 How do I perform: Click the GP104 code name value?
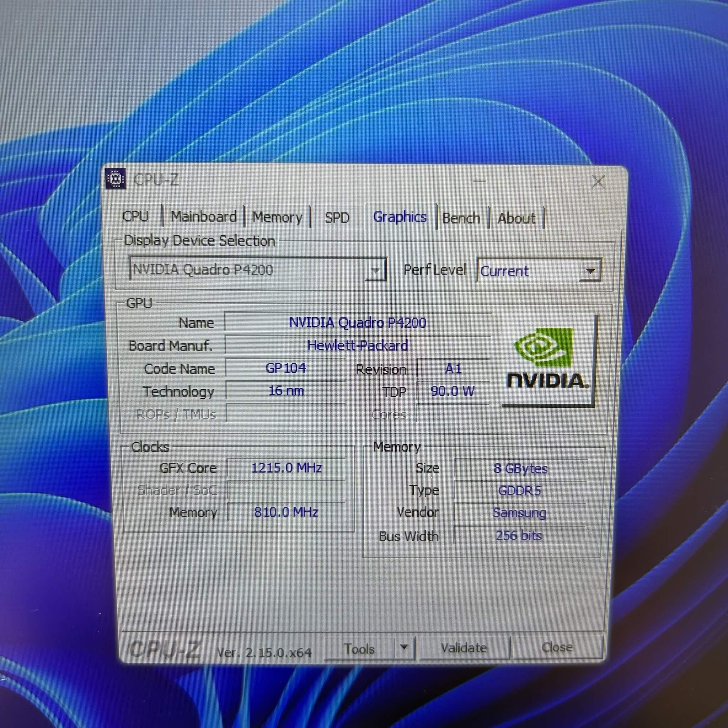click(285, 368)
